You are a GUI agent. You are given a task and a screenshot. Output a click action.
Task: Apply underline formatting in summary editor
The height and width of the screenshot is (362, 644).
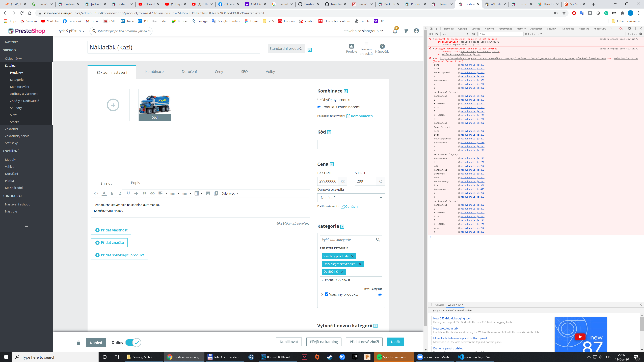point(128,193)
